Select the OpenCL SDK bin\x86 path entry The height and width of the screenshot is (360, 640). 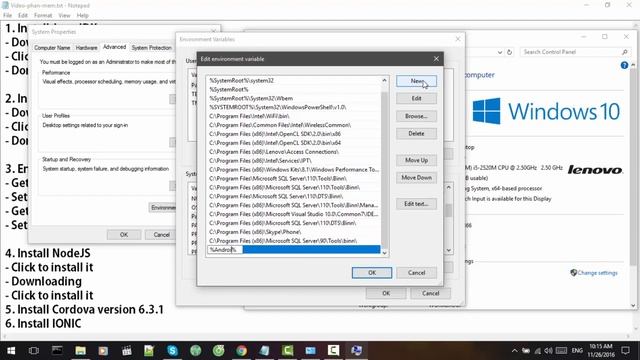(x=293, y=134)
